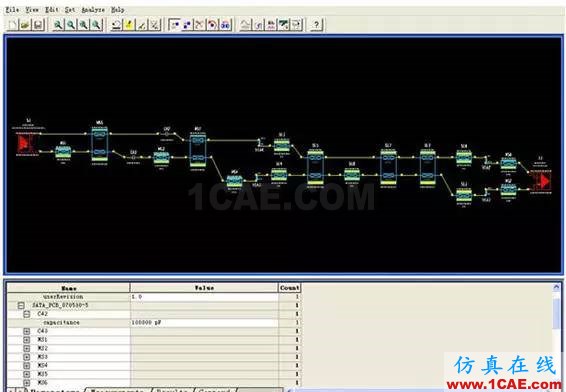Click the Open folder toolbar icon
Viewport: 566px width, 392px height.
[x=25, y=25]
